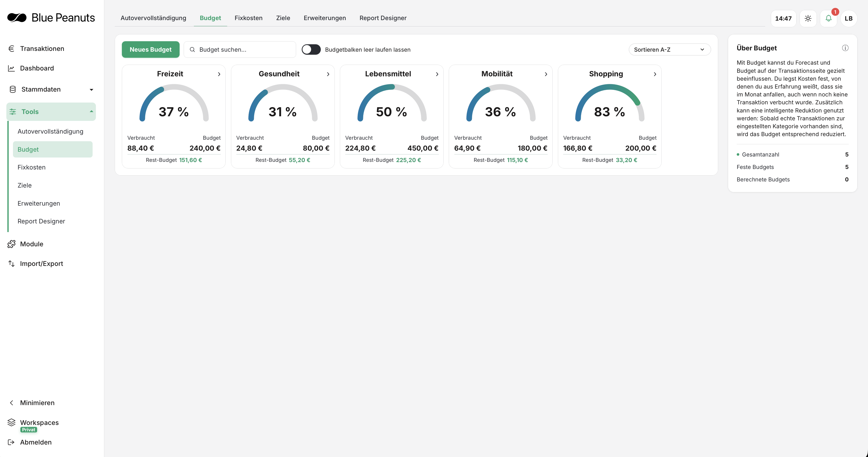Click the Privat workspace badge

point(29,430)
